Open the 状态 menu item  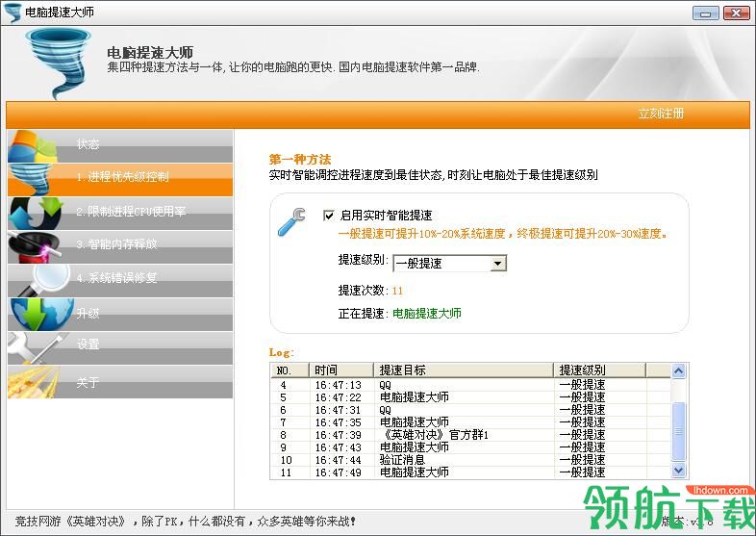[x=120, y=146]
